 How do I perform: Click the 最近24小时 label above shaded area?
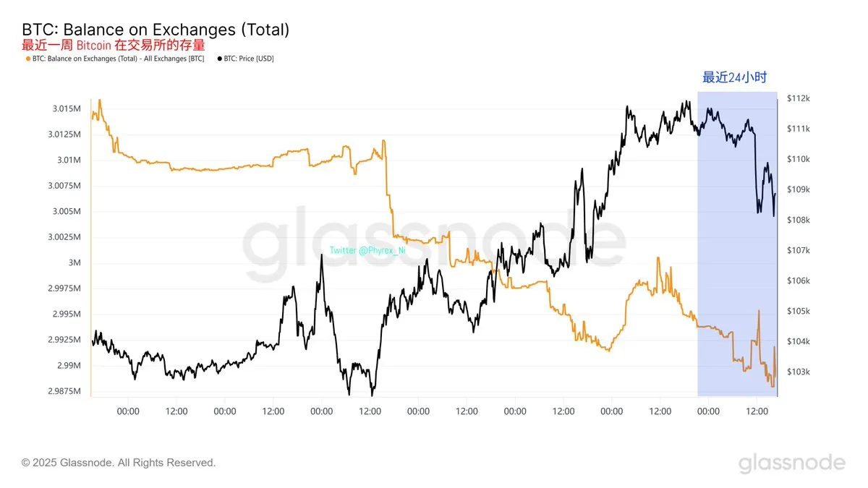[x=734, y=77]
